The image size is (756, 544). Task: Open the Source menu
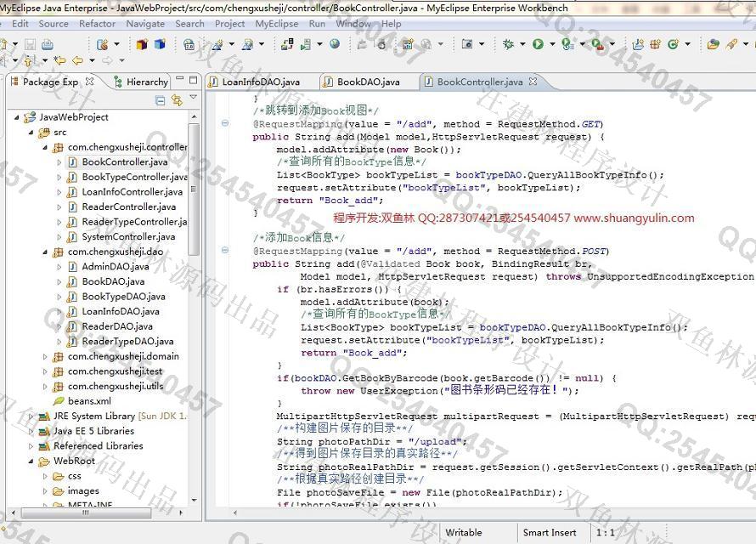tap(54, 24)
